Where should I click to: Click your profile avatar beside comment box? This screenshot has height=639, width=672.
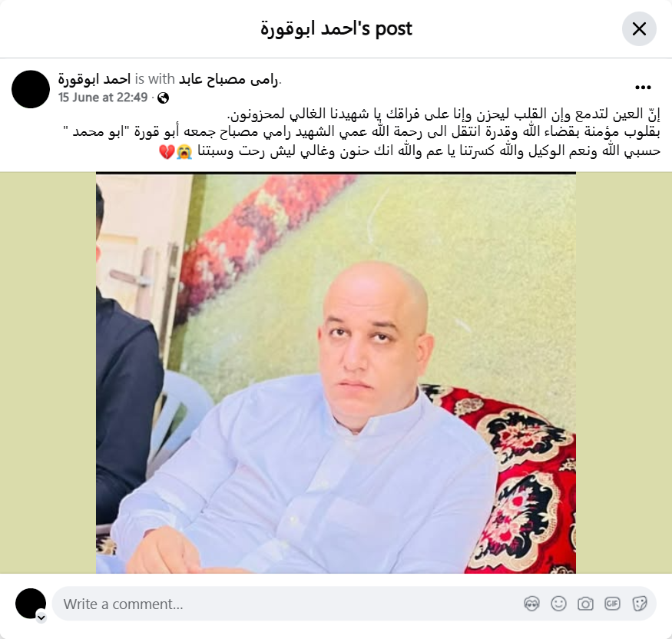(31, 604)
